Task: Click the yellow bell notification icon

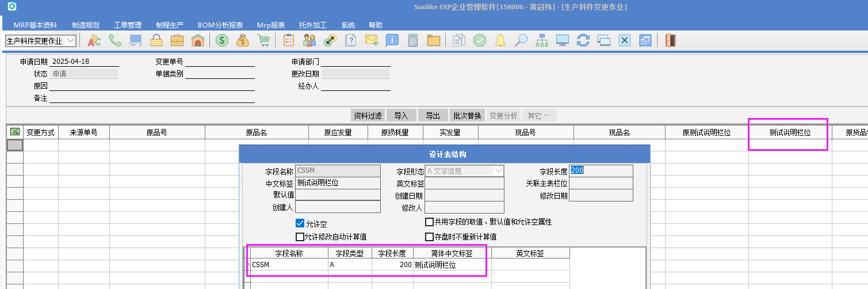Action: [x=500, y=40]
